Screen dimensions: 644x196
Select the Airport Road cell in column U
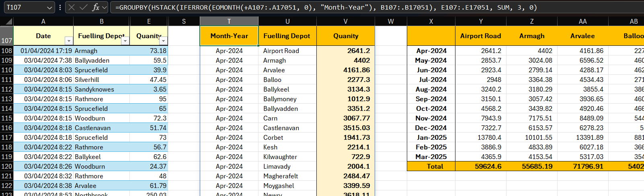pos(287,51)
